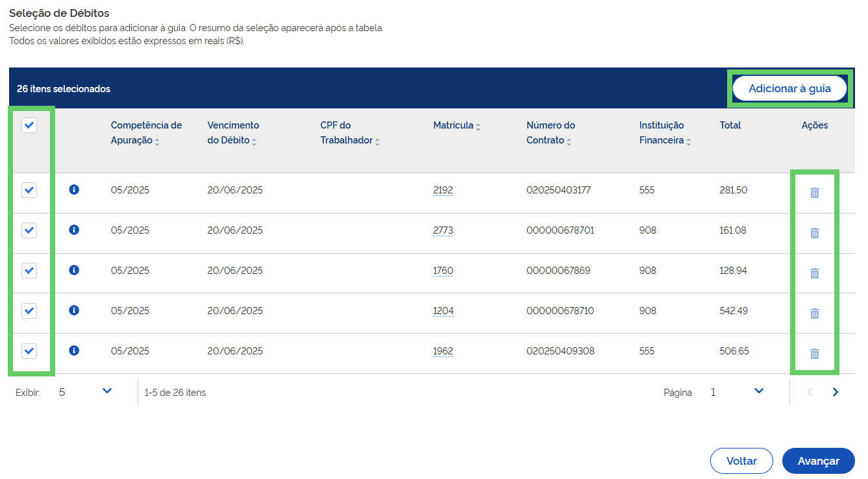Open matrícula 1962 link
The height and width of the screenshot is (479, 868).
443,351
